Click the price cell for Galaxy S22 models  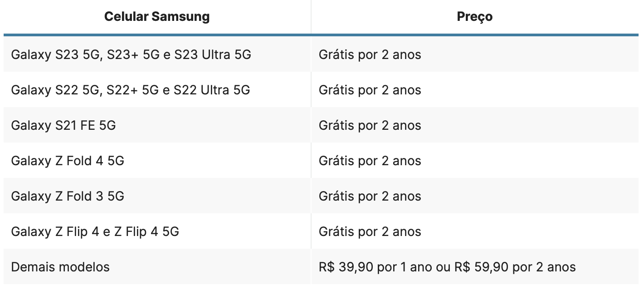coord(370,90)
